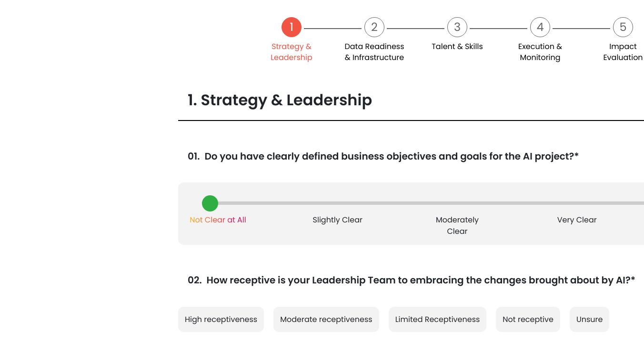This screenshot has width=644, height=362.
Task: Go to Execution & Monitoring step label
Action: 540,52
